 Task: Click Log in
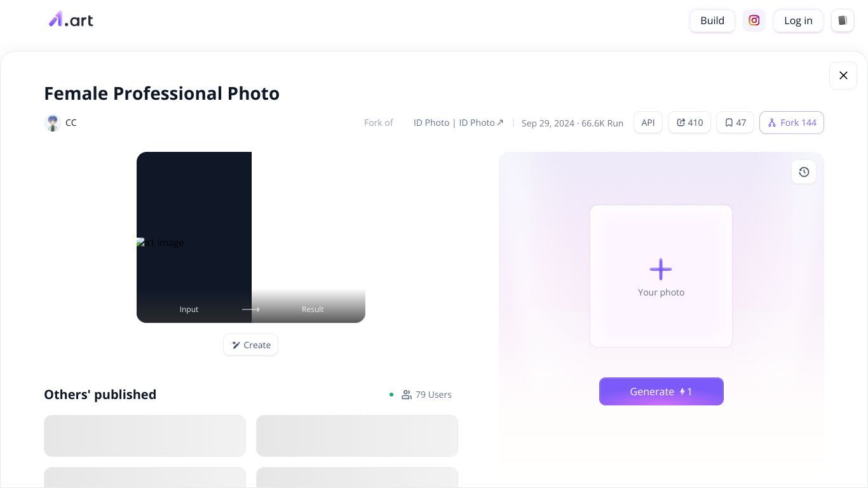(x=798, y=20)
